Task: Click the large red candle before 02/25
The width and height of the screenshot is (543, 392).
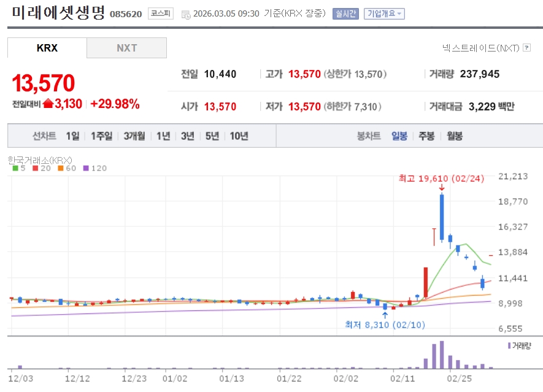Action: click(426, 283)
